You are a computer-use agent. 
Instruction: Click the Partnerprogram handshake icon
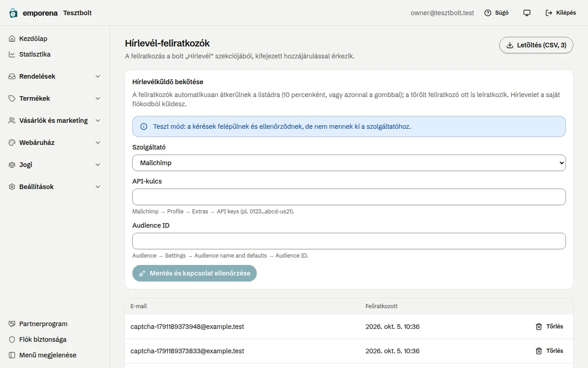[x=12, y=324]
